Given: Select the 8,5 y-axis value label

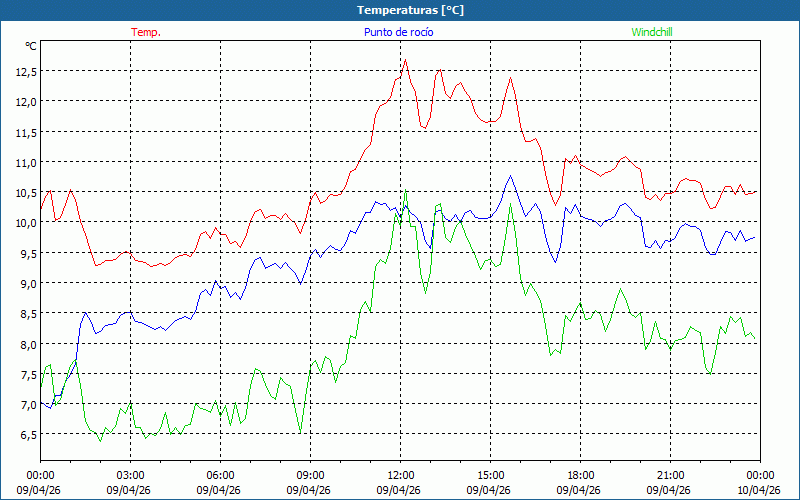Looking at the screenshot, I should tap(25, 314).
